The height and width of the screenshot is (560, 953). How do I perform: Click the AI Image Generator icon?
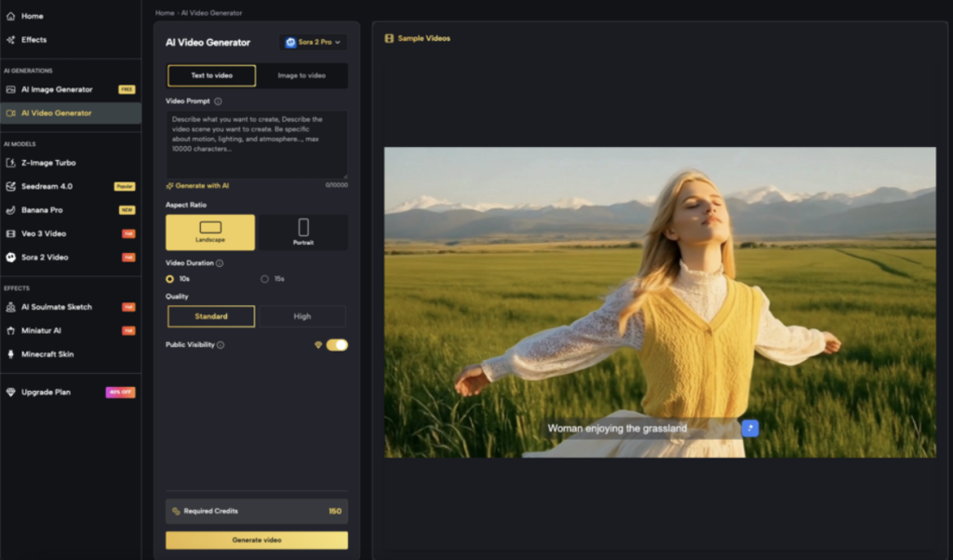pos(11,90)
